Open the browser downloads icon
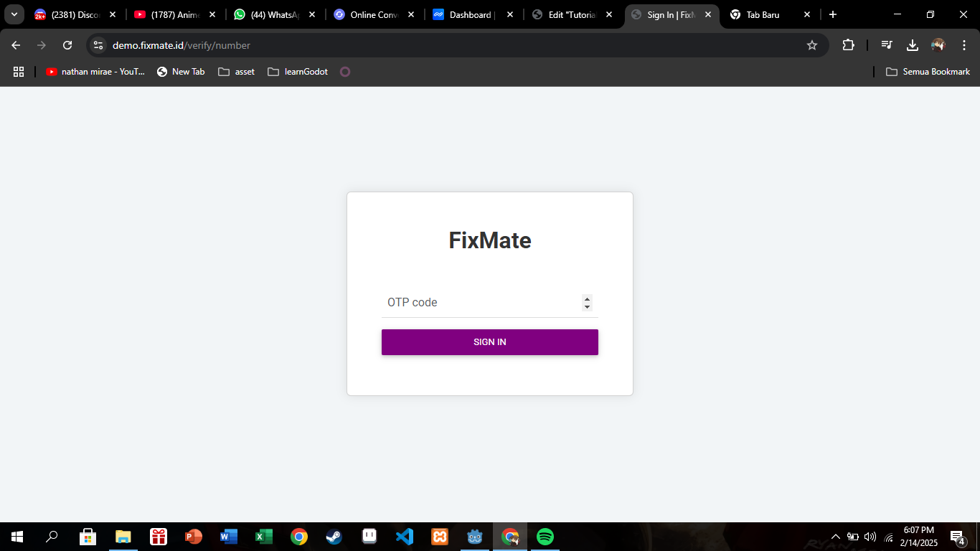Screen dimensions: 980x551 tap(913, 45)
